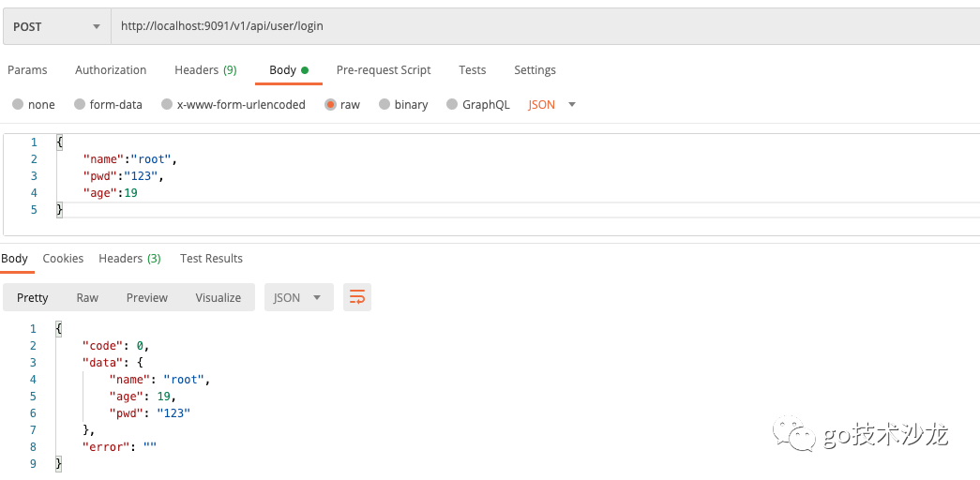View response Headers (3) tab
The image size is (980, 480).
coord(129,258)
